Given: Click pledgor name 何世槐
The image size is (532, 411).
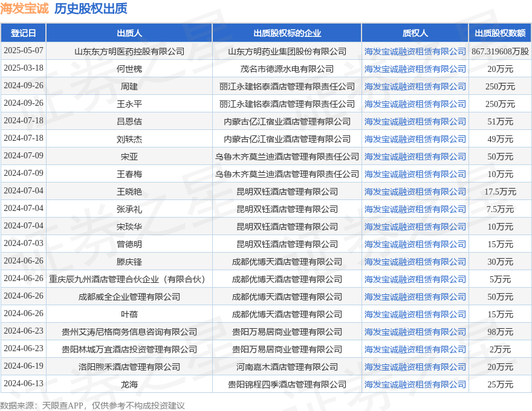Looking at the screenshot, I should pyautogui.click(x=129, y=69).
